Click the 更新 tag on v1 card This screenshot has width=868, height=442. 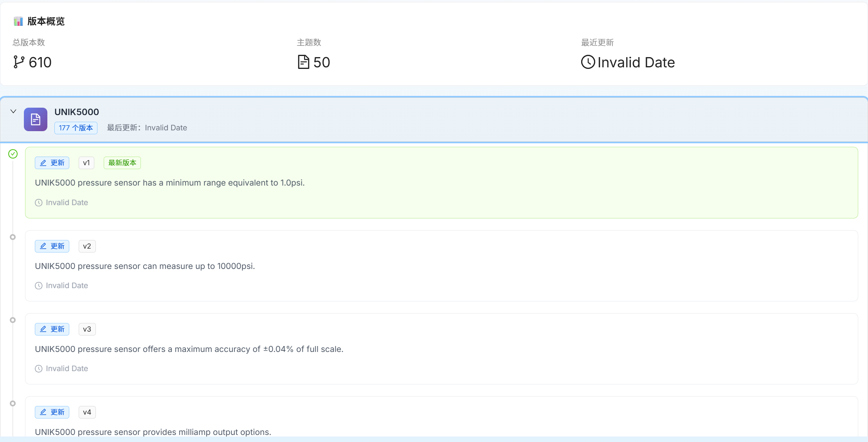(x=52, y=163)
